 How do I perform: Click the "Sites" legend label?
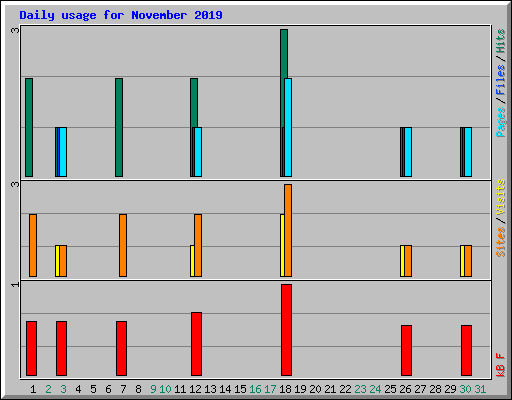point(500,242)
